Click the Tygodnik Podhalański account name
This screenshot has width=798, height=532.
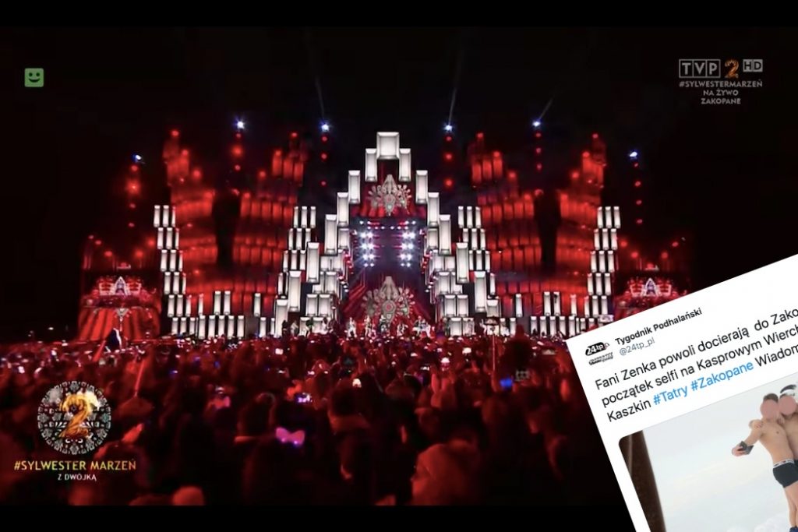[x=657, y=326]
